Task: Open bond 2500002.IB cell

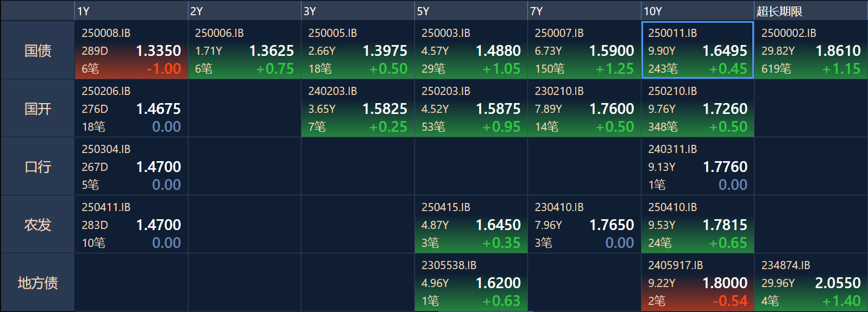Action: pyautogui.click(x=811, y=50)
